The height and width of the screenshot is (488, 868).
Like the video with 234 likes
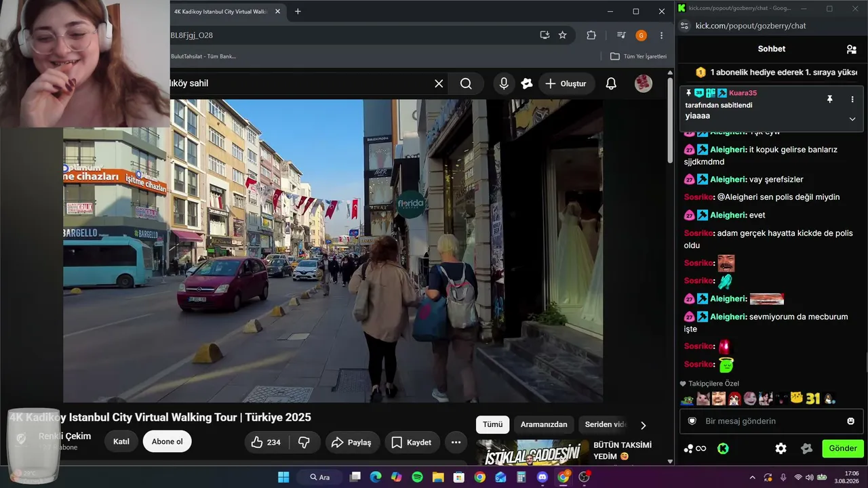[265, 442]
